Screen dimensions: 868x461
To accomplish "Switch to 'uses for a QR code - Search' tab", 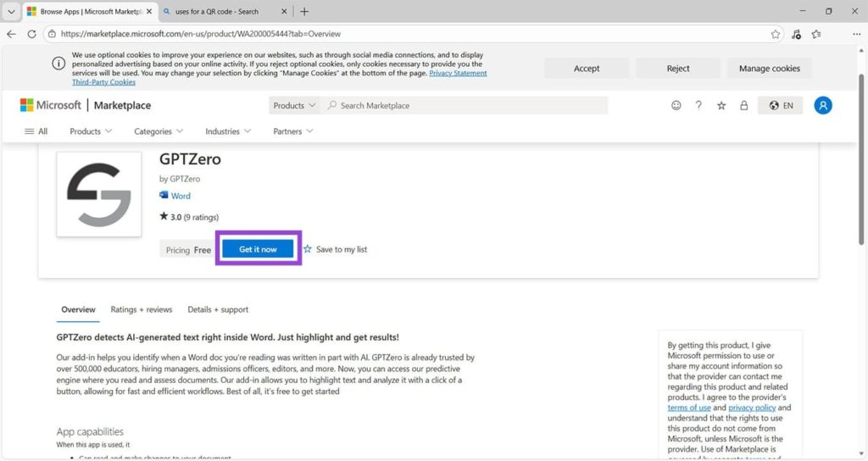I will 216,11.
